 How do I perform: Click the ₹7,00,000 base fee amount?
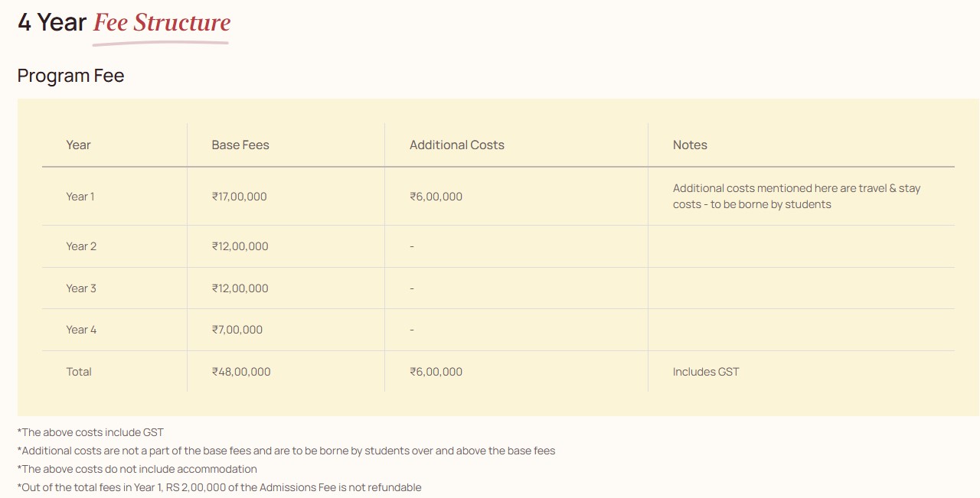click(237, 330)
